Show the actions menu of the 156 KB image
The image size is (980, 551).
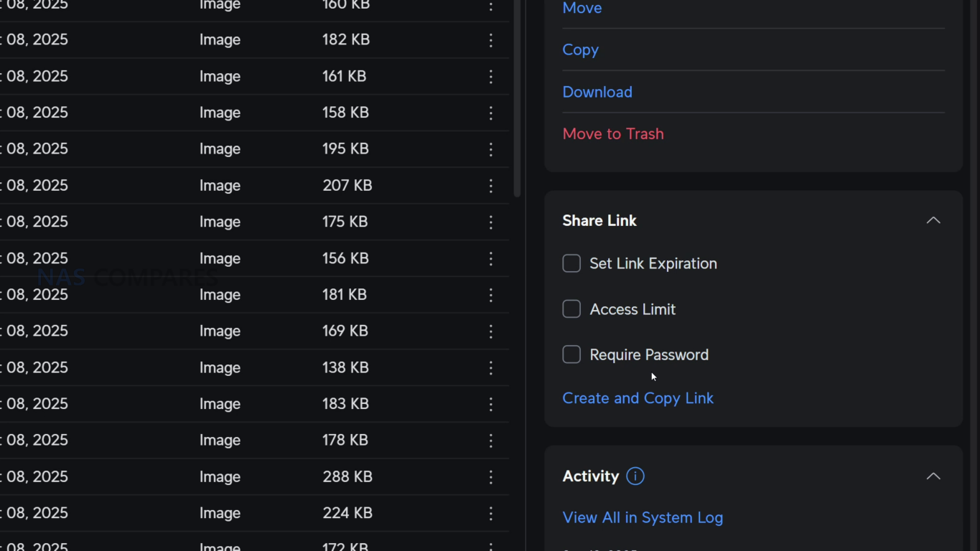tap(491, 258)
